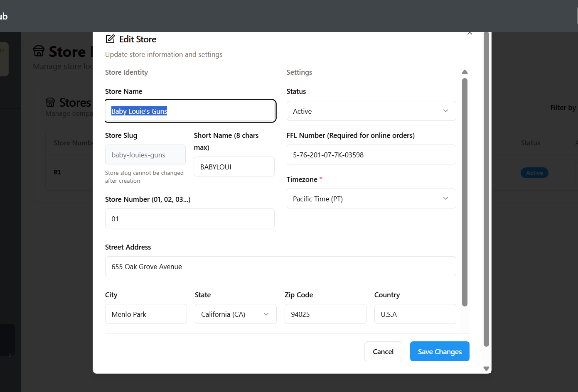This screenshot has width=578, height=392.
Task: Click the Status column header in background table
Action: [530, 143]
